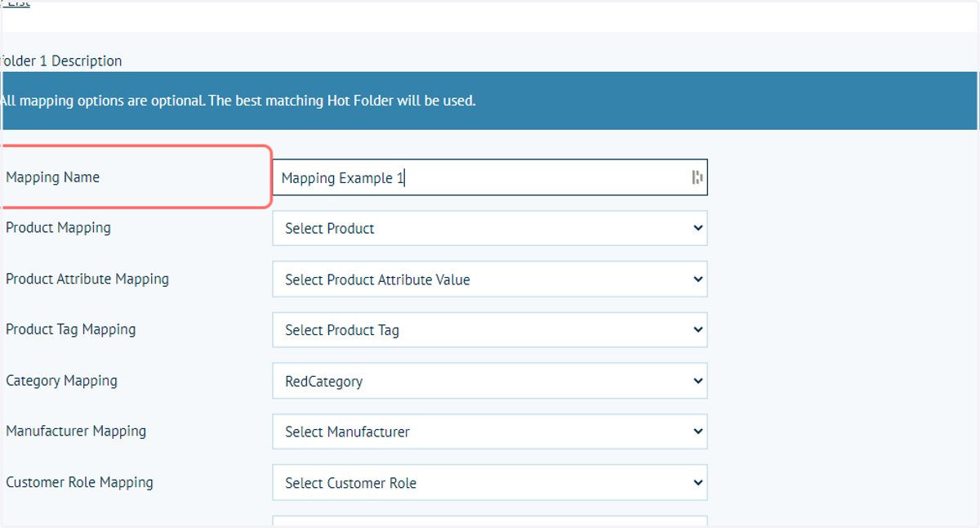Select the Product Attribute Mapping label
The height and width of the screenshot is (528, 980).
(87, 279)
